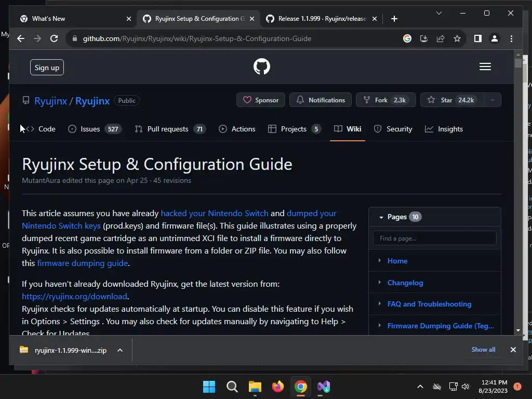This screenshot has width=532, height=399.
Task: Click the site padlock icon in address bar
Action: [x=75, y=38]
